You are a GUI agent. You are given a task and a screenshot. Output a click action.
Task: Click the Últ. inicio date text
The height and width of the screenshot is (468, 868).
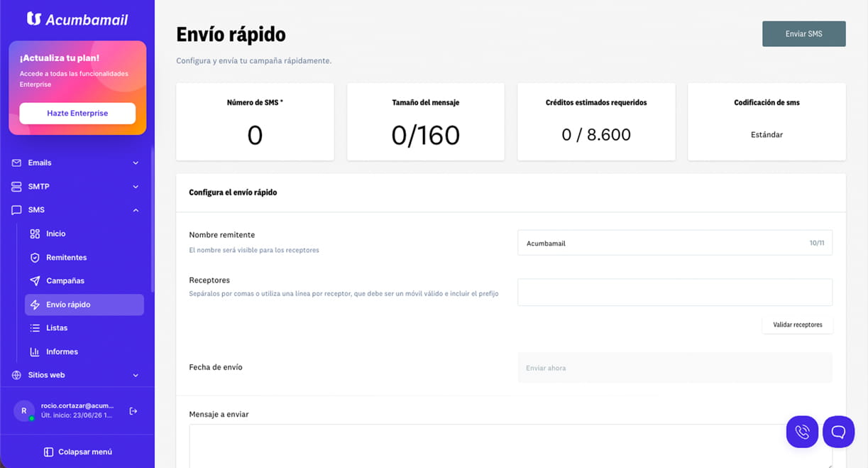point(77,415)
